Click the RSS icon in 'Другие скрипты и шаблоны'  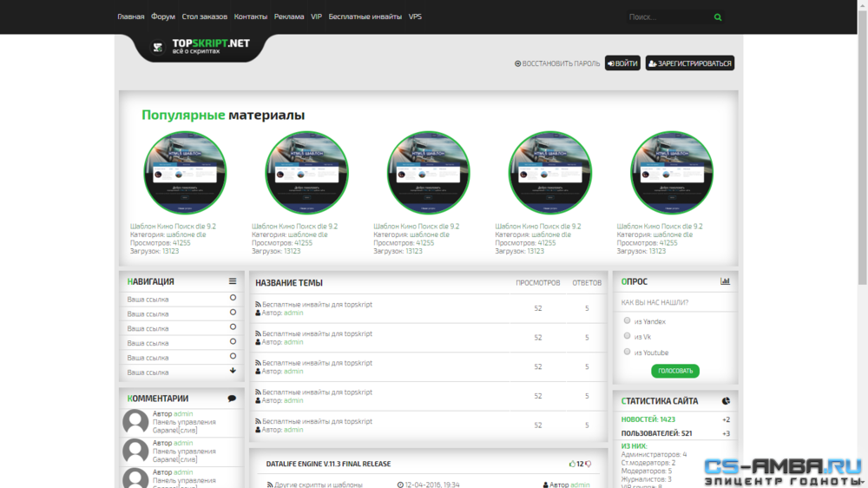[270, 485]
